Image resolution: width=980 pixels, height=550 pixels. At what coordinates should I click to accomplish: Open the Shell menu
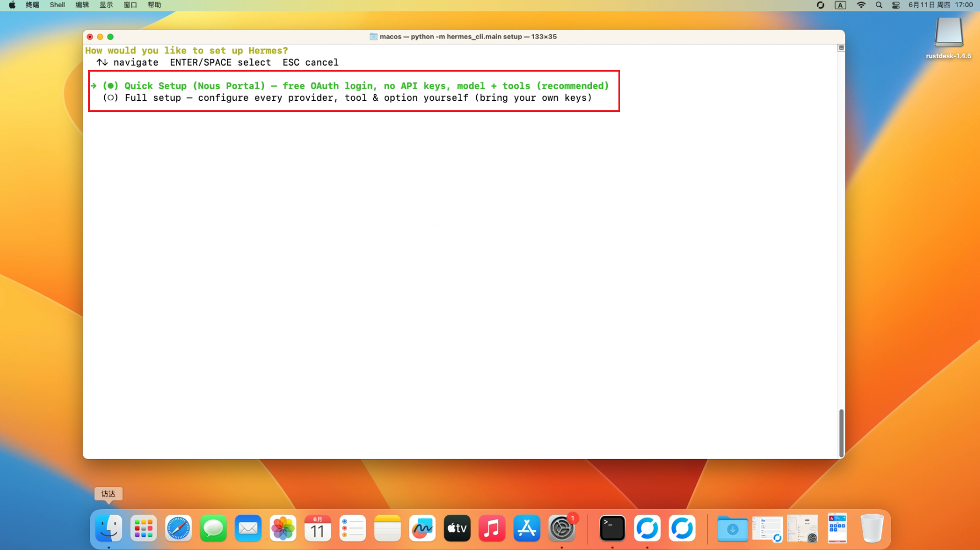pos(57,5)
